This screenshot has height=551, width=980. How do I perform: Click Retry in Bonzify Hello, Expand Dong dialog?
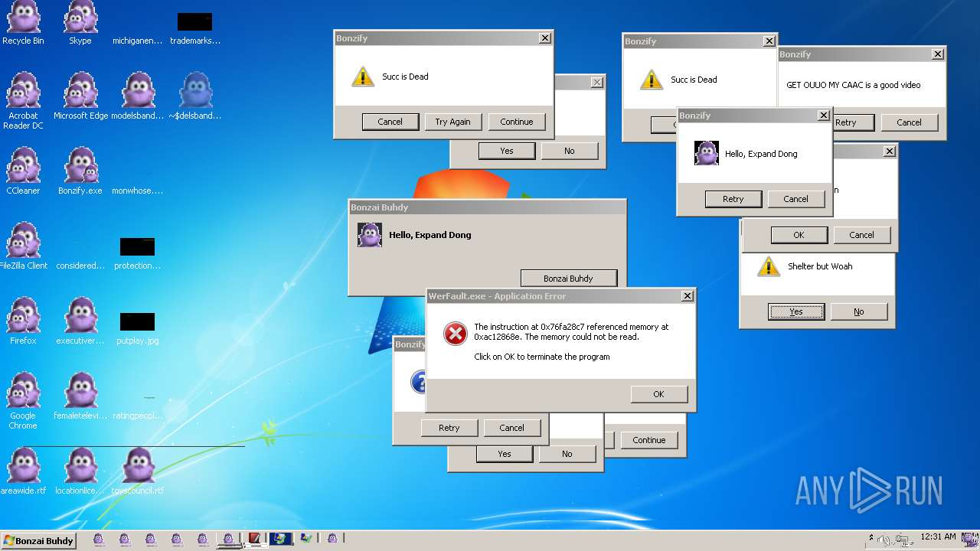pyautogui.click(x=733, y=199)
